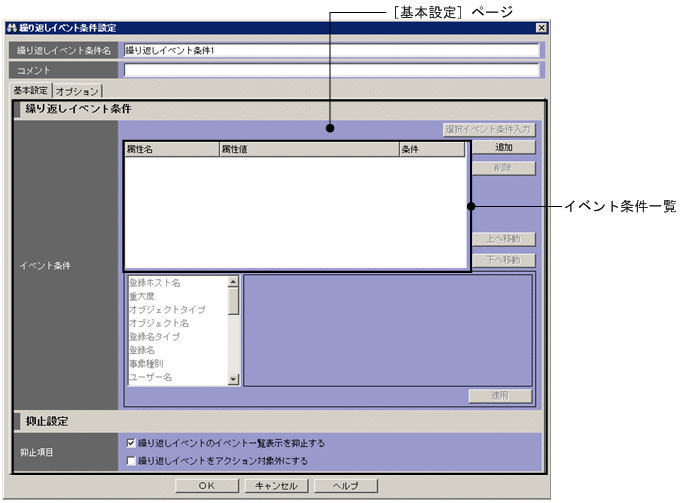Click the 適用 button
680x503 pixels.
pos(500,396)
